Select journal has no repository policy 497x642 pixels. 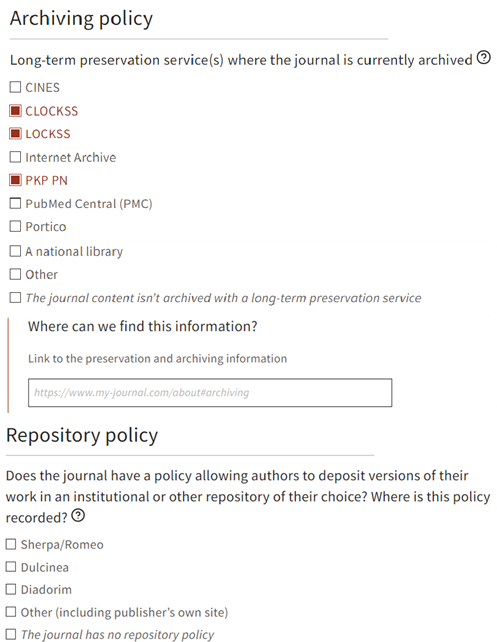coord(11,634)
